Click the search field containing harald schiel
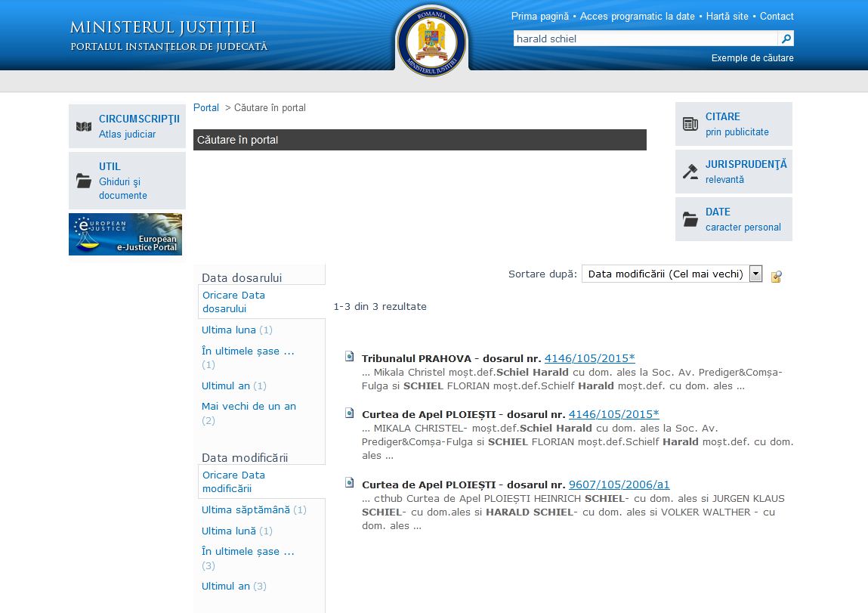This screenshot has height=613, width=868. coord(644,39)
